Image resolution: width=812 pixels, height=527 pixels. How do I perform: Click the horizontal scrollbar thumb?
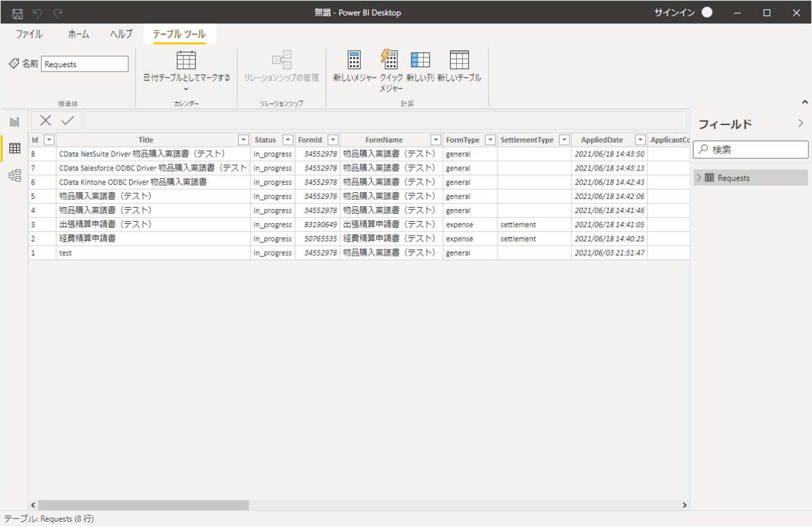click(x=143, y=505)
